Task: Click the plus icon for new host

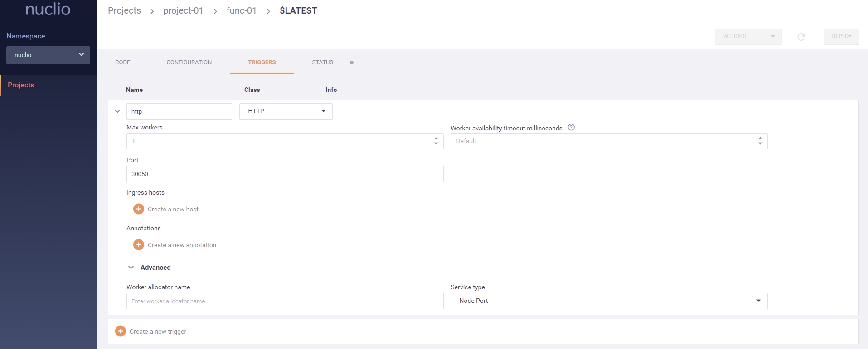Action: (x=139, y=209)
